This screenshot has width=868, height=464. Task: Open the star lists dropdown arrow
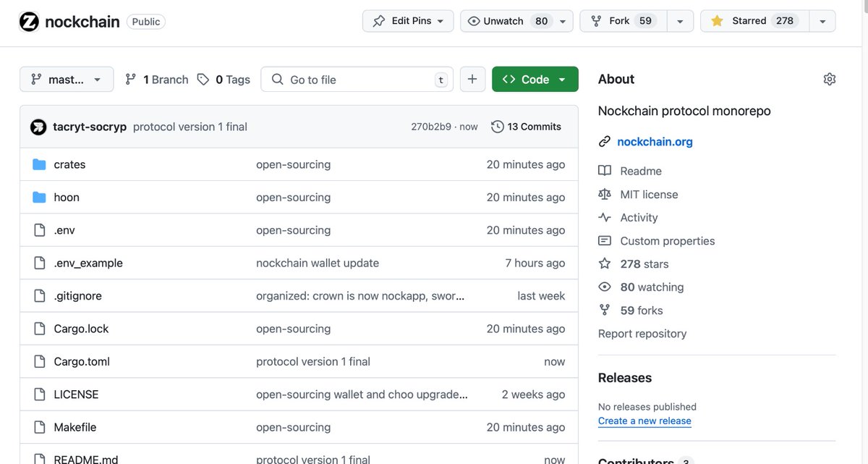tap(822, 21)
